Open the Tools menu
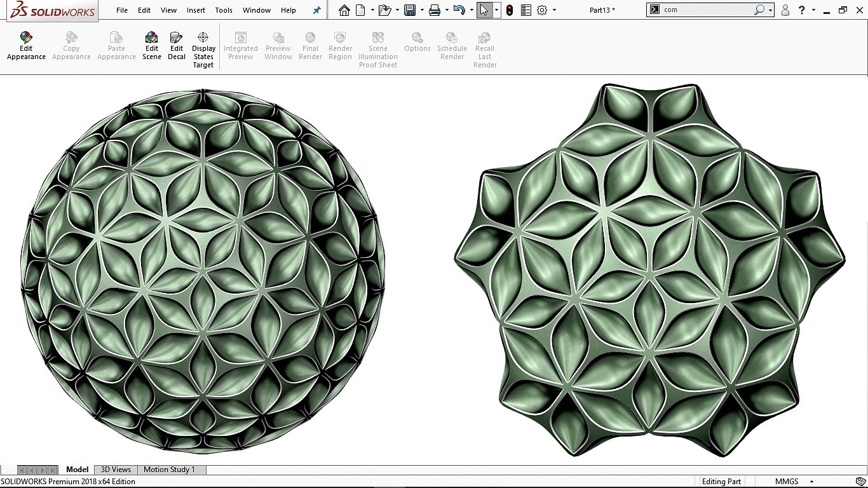868x488 pixels. click(224, 10)
